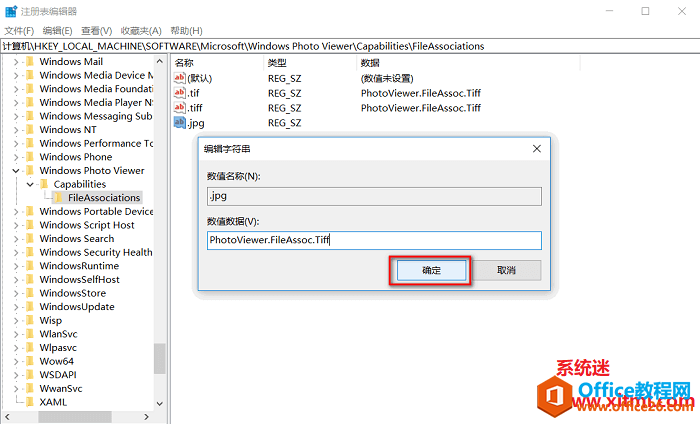Viewport: 700px width, 424px height.
Task: Select the .tiff string value icon
Action: [179, 108]
